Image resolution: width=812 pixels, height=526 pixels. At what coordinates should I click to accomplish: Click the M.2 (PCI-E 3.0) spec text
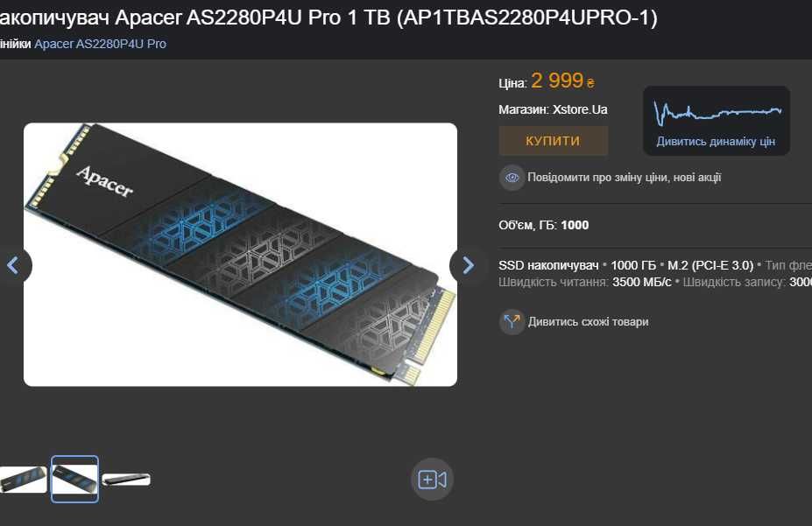click(710, 265)
